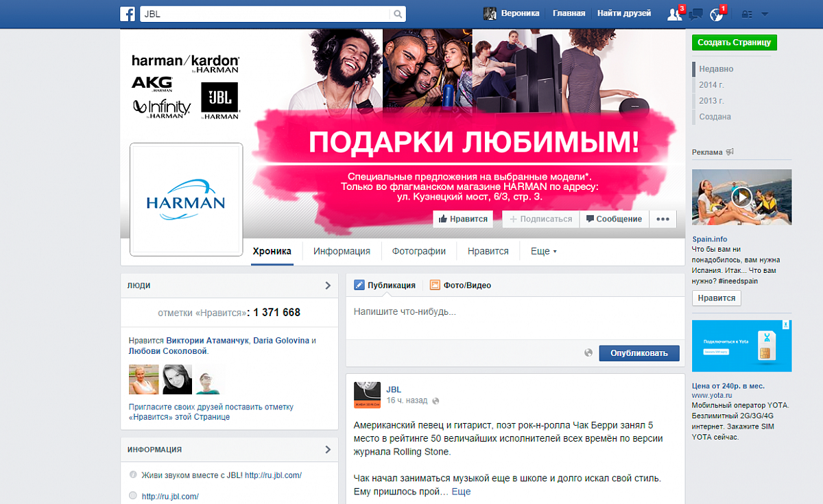Click the search field containing JBL
The width and height of the screenshot is (823, 504).
click(265, 14)
